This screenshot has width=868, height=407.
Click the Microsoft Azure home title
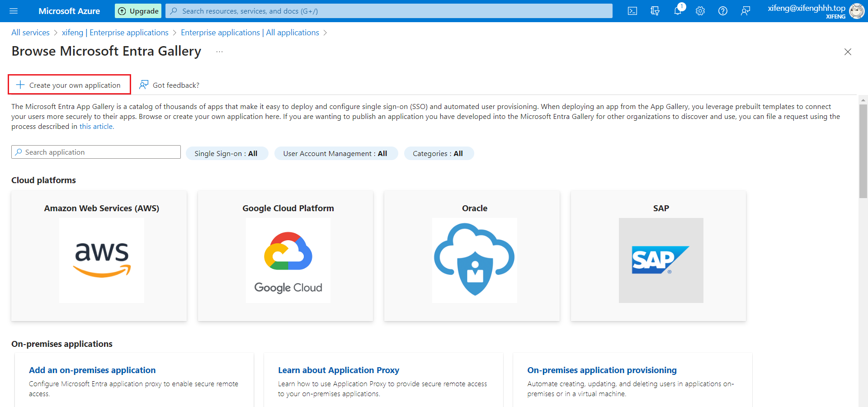69,11
